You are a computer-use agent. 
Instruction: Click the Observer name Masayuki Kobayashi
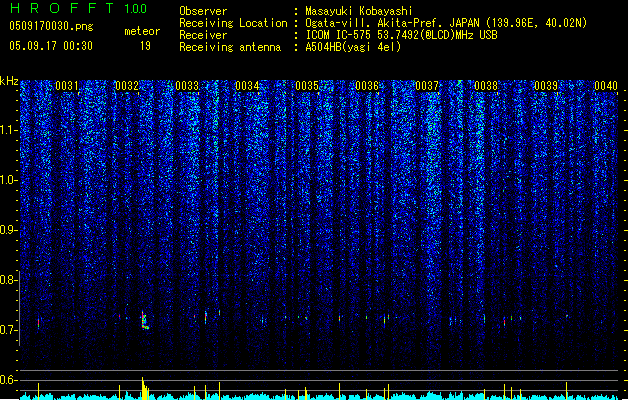359,11
